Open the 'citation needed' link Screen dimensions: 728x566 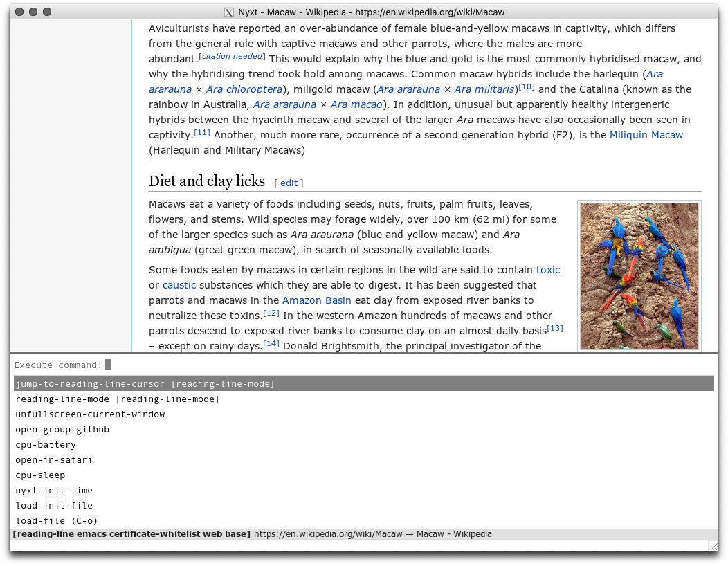(232, 56)
